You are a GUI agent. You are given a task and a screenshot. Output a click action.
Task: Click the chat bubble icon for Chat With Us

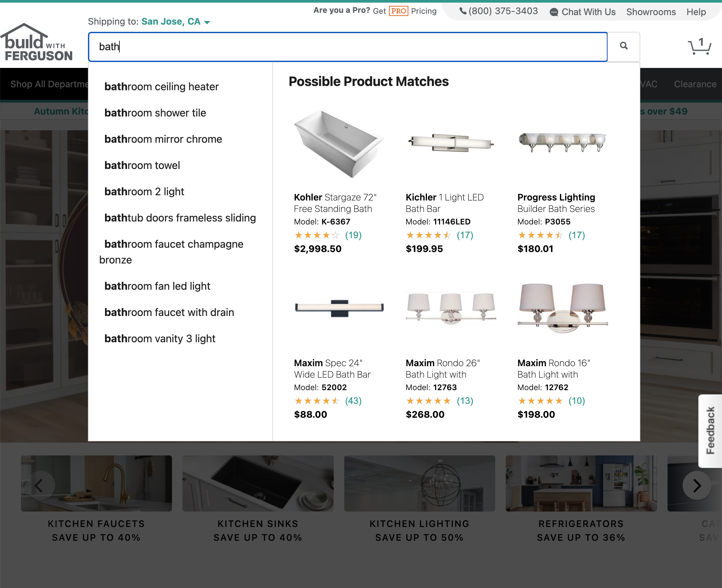[x=554, y=12]
